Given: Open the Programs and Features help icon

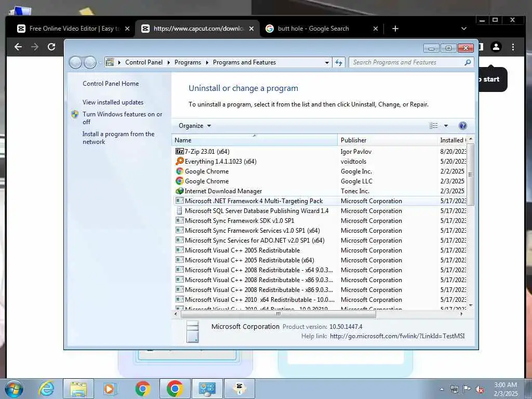Looking at the screenshot, I should click(x=462, y=126).
